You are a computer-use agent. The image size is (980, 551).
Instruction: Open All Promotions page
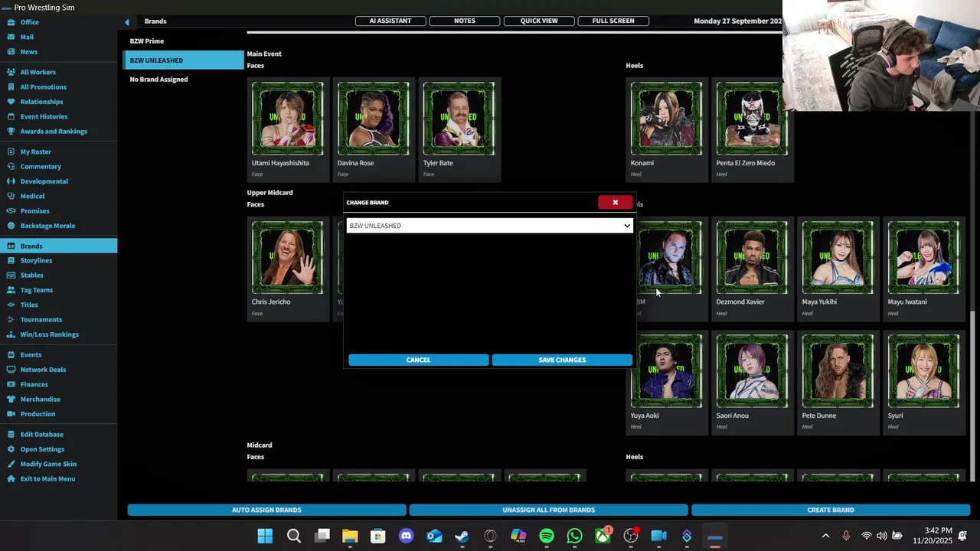coord(43,87)
